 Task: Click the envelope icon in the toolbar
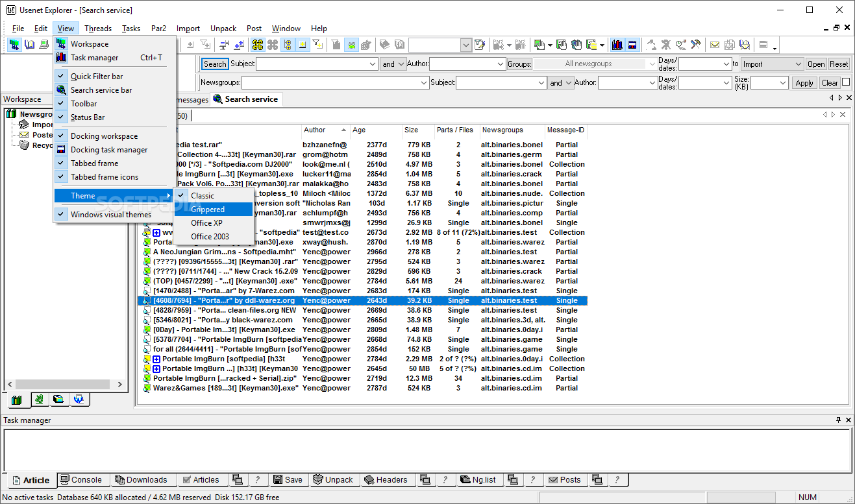click(714, 45)
